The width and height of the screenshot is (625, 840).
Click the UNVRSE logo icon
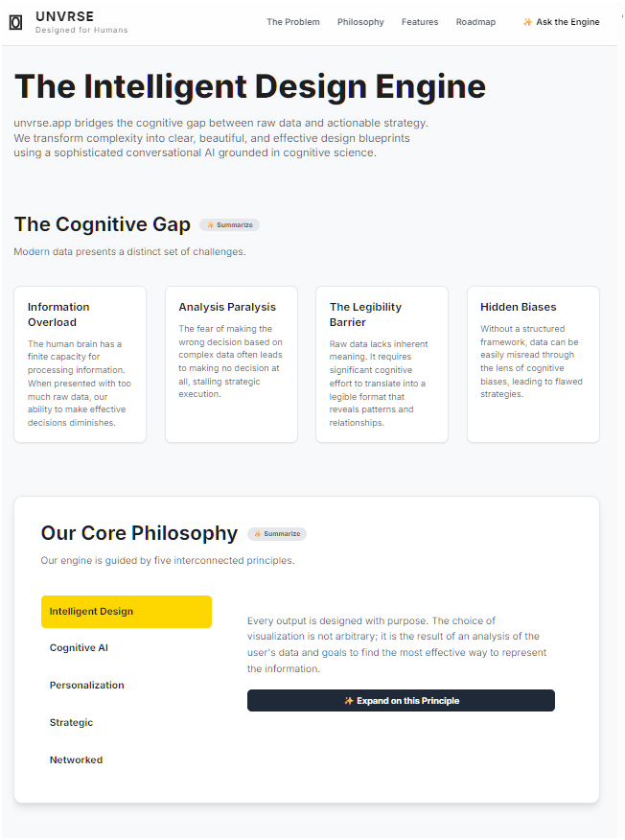pyautogui.click(x=15, y=22)
